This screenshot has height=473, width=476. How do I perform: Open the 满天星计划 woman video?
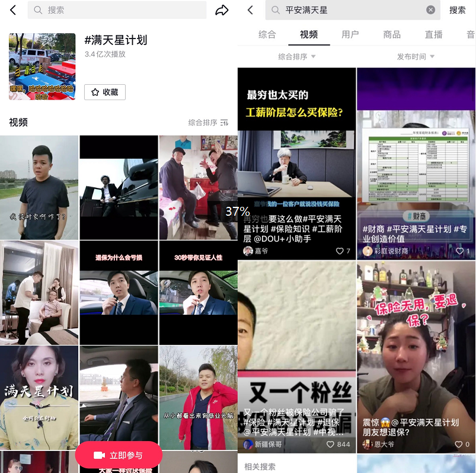pos(39,398)
